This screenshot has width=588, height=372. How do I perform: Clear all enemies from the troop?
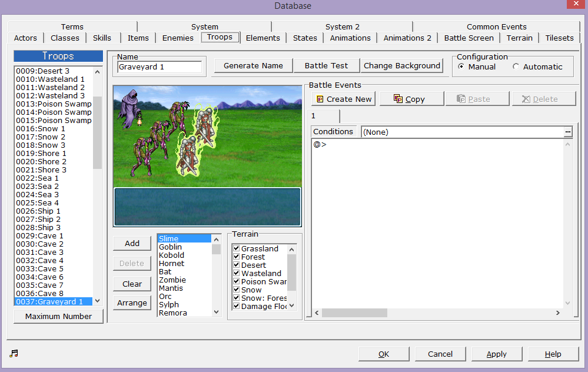(x=132, y=284)
